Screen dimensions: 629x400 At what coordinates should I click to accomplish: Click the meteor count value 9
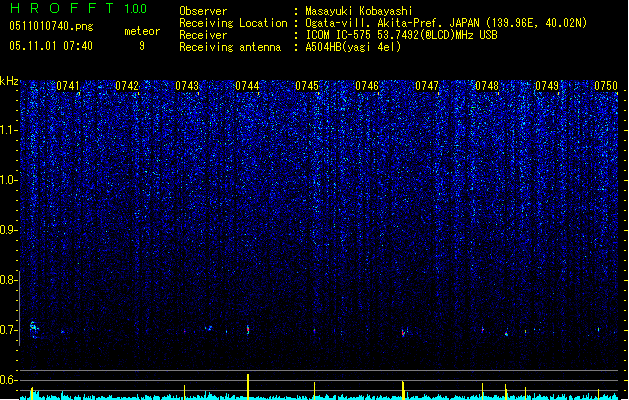(x=142, y=46)
